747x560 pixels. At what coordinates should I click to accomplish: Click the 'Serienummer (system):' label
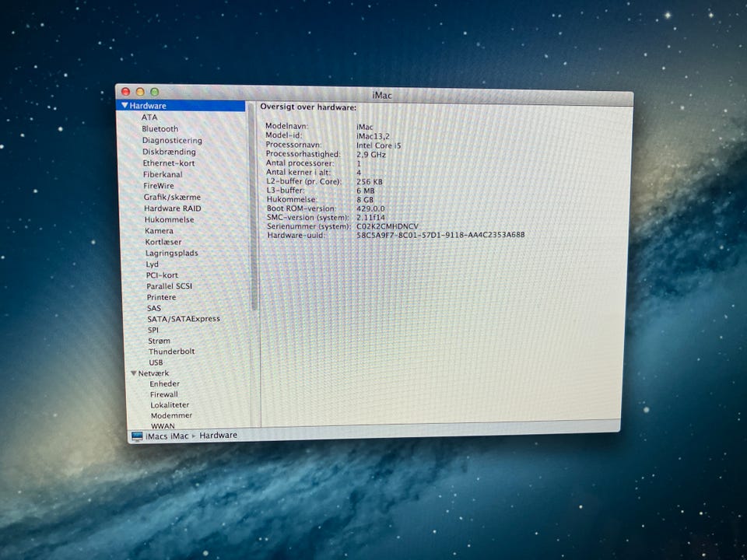(309, 226)
